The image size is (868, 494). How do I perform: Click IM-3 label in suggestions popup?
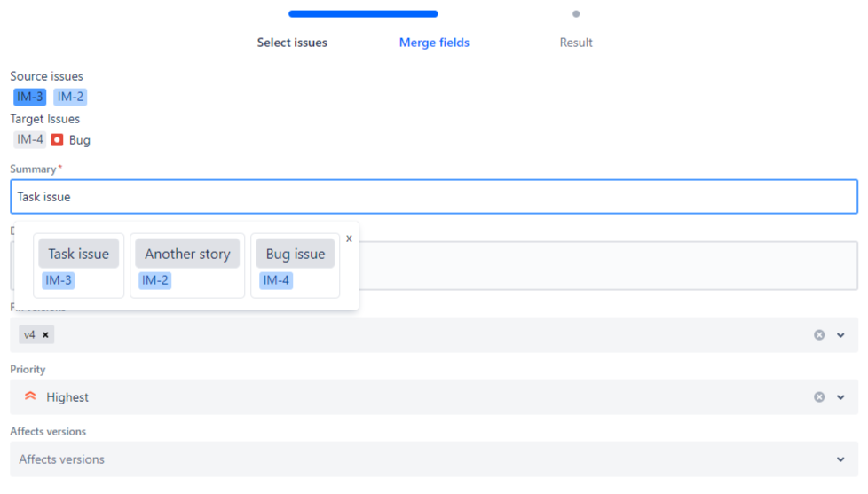58,280
